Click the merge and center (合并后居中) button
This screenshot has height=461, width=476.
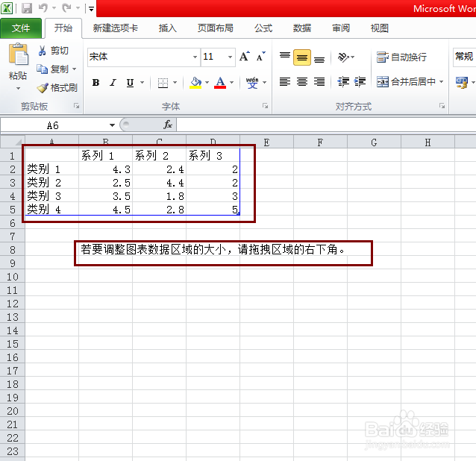(406, 81)
